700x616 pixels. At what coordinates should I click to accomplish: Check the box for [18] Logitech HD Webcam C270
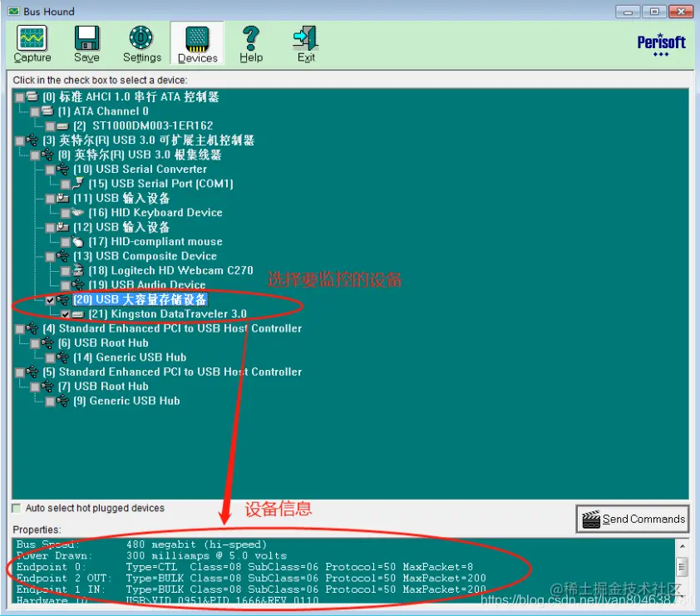point(66,271)
